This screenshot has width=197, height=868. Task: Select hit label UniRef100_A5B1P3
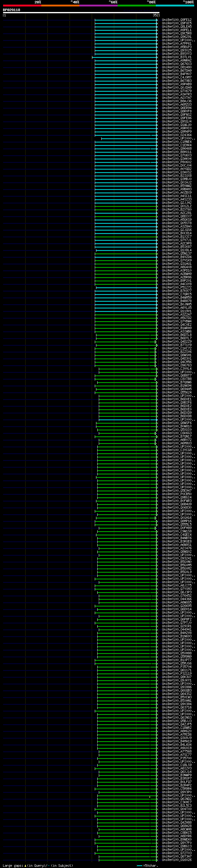click(x=177, y=47)
